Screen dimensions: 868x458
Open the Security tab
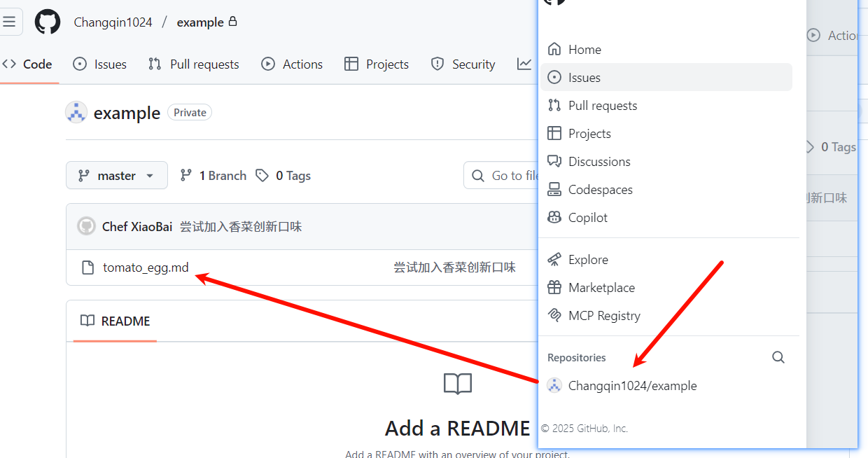(463, 64)
